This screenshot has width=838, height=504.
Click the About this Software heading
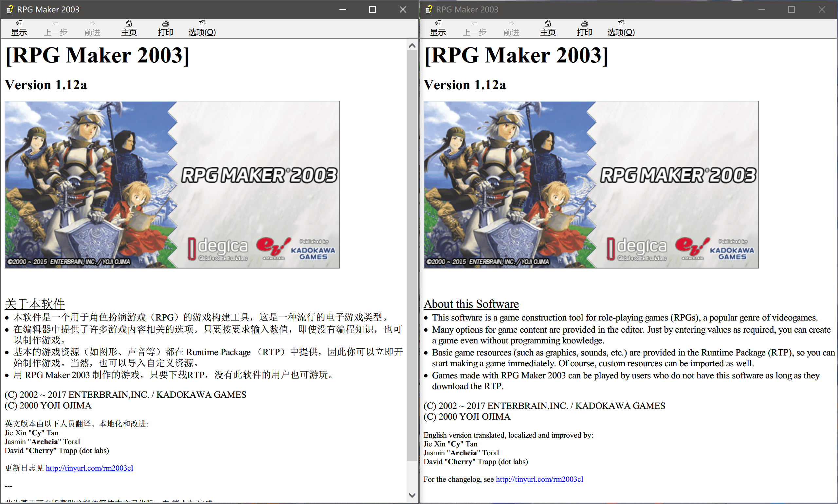click(x=471, y=304)
